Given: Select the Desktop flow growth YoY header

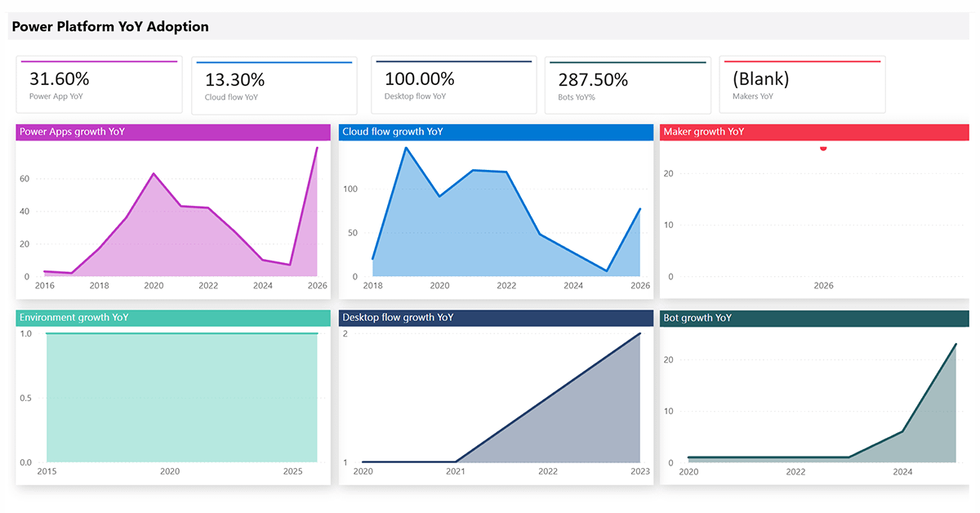Looking at the screenshot, I should pos(495,318).
